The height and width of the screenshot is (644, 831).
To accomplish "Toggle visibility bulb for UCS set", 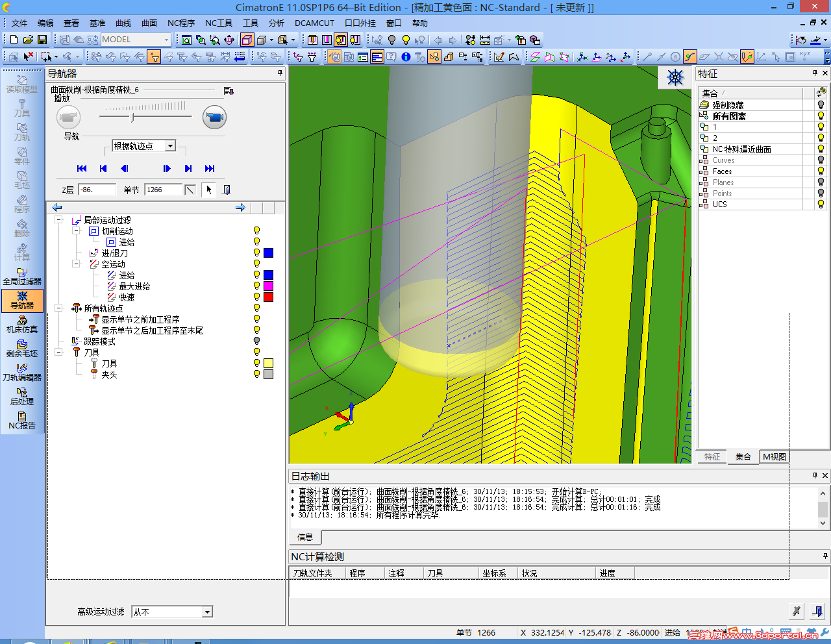I will 821,204.
